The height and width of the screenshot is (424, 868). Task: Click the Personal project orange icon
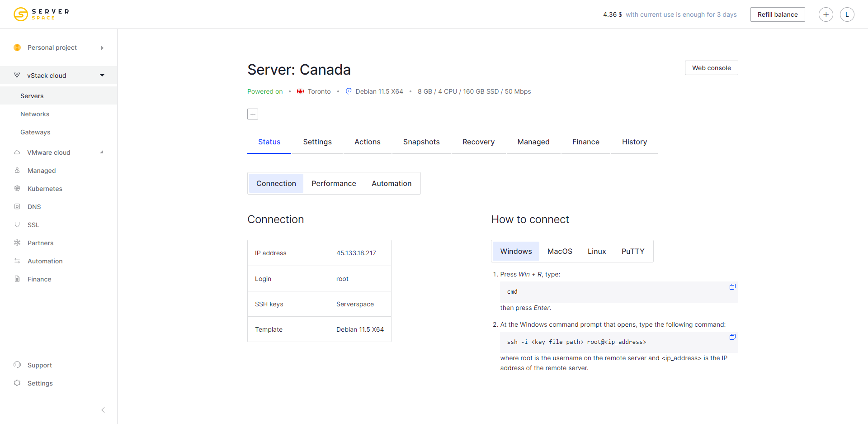[x=17, y=48]
